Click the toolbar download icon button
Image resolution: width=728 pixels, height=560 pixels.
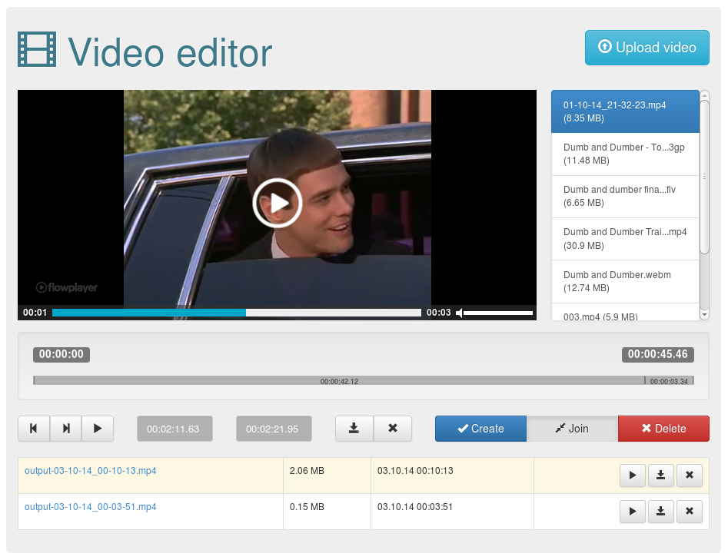(x=354, y=428)
